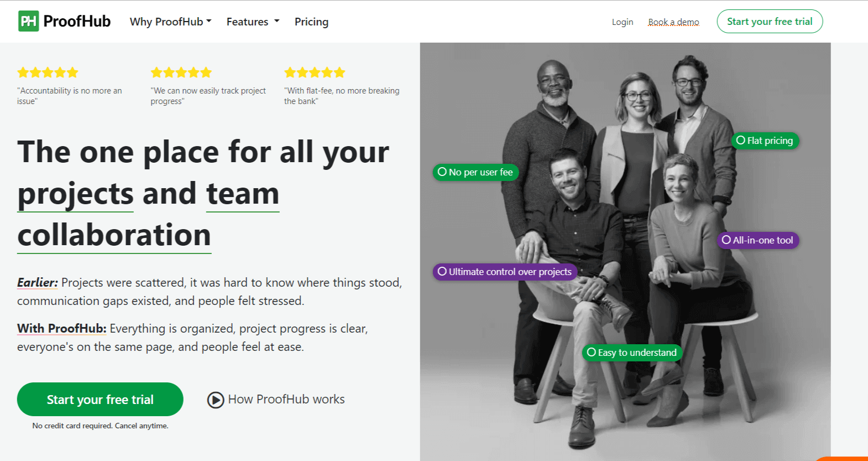This screenshot has width=868, height=461.
Task: Expand the Why ProofHub dropdown menu
Action: 170,22
